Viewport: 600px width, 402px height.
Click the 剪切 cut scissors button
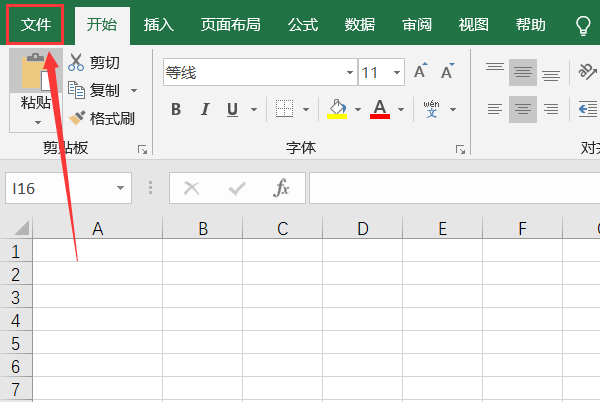(x=94, y=62)
